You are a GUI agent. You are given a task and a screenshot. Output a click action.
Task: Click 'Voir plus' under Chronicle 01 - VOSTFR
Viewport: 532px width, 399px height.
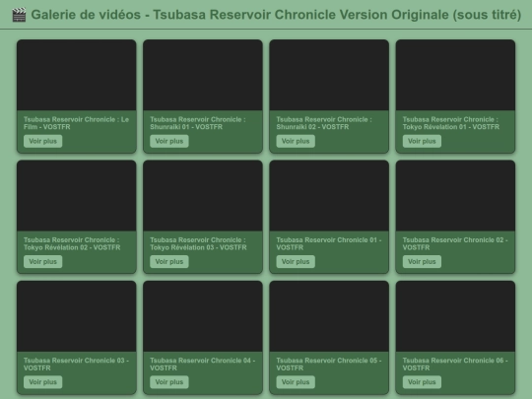pos(296,262)
